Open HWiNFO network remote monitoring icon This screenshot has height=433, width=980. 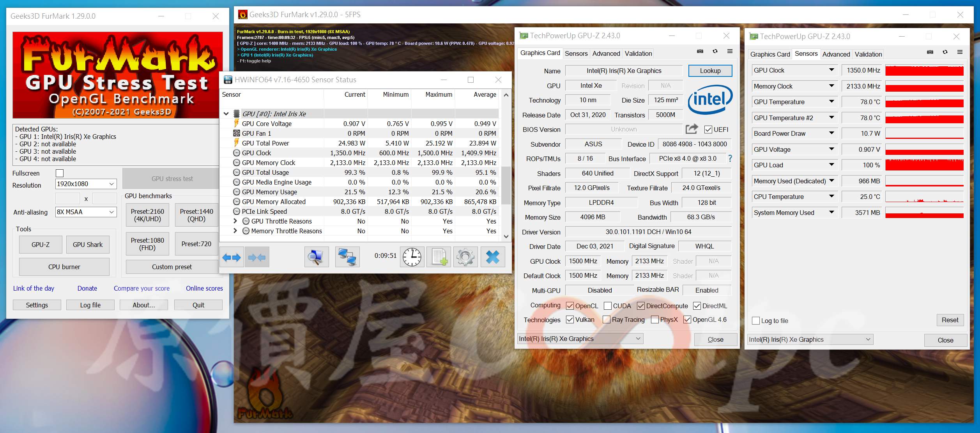tap(347, 257)
